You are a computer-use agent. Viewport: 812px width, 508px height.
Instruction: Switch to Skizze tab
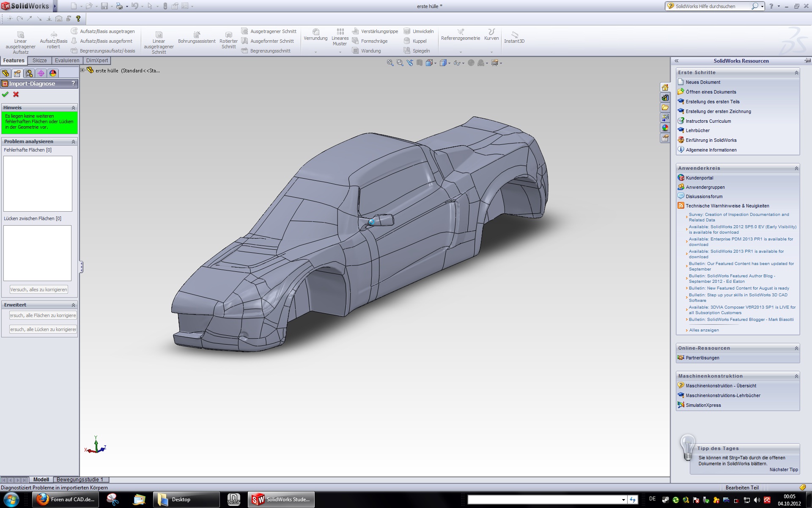(40, 61)
